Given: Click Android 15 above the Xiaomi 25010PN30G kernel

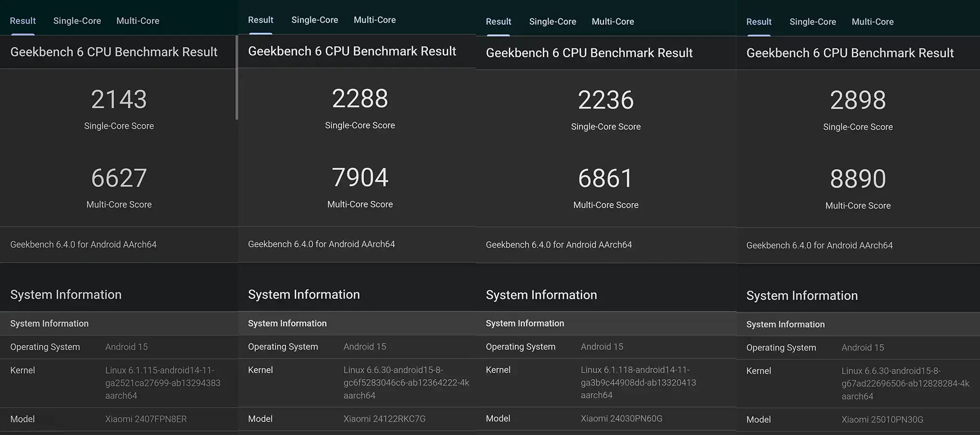Looking at the screenshot, I should click(x=863, y=348).
